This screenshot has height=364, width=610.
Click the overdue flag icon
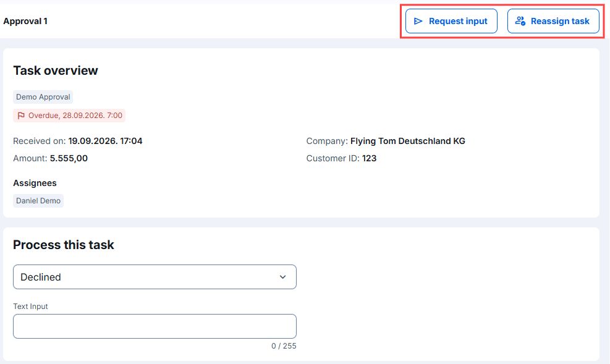(x=21, y=116)
